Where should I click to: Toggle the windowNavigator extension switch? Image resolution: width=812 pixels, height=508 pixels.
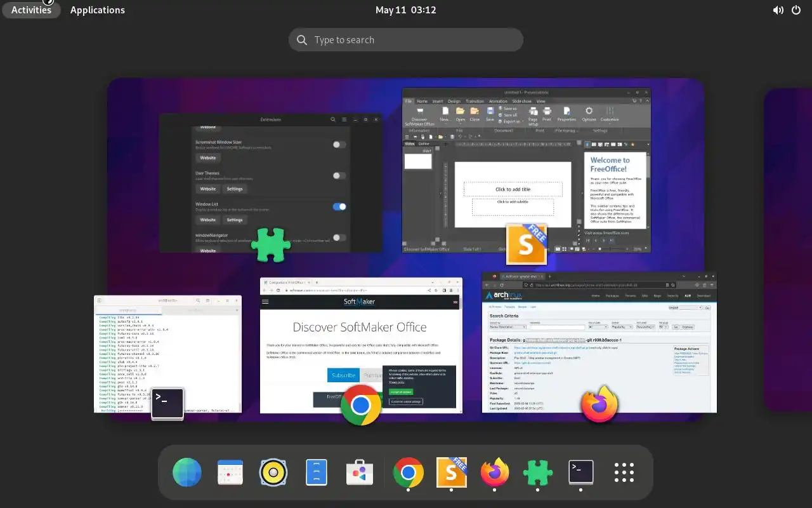[339, 237]
